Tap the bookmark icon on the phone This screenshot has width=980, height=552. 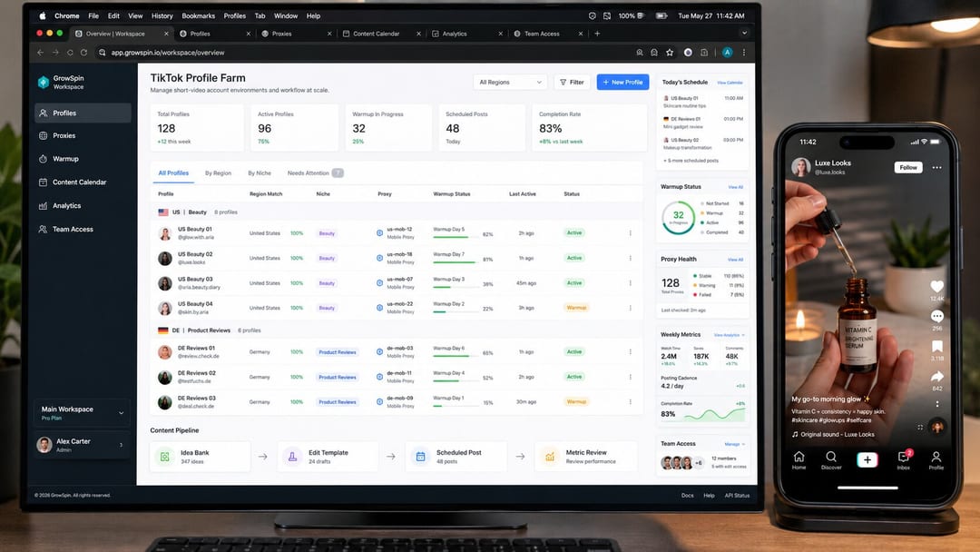coord(936,346)
